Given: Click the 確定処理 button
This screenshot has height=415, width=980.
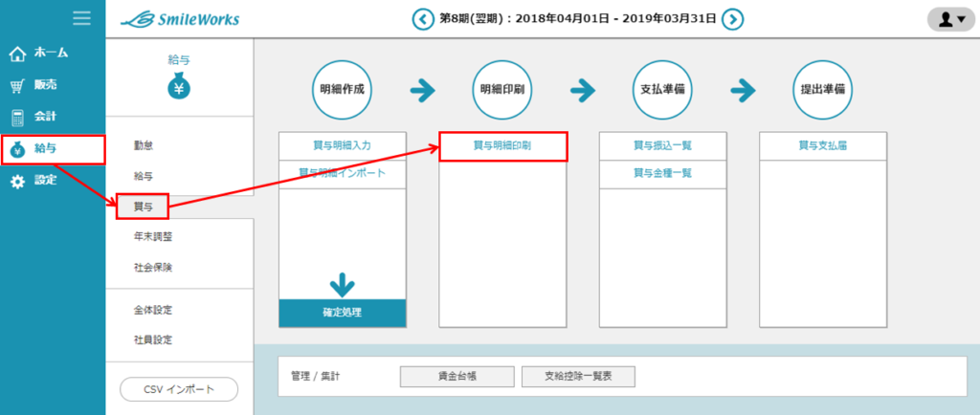Looking at the screenshot, I should pyautogui.click(x=343, y=313).
